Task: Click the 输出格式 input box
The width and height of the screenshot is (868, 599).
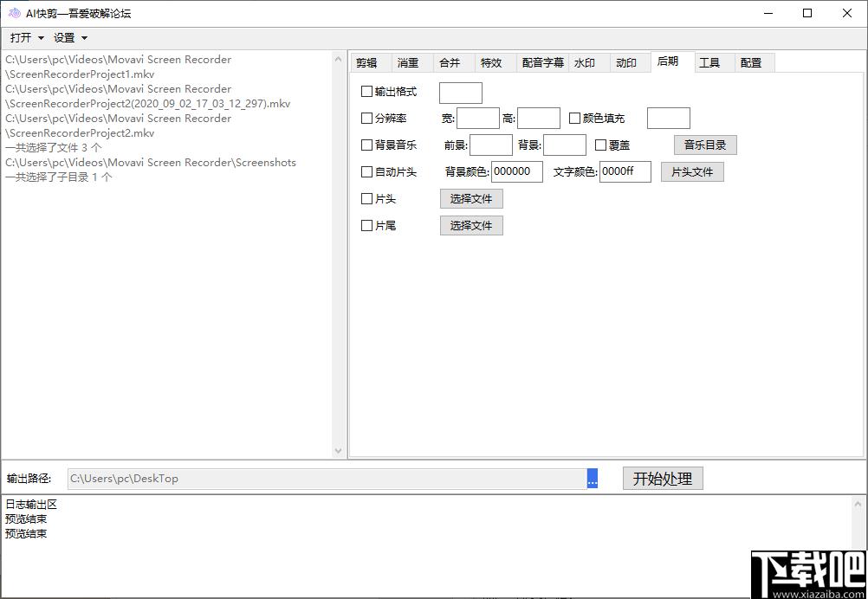Action: click(x=461, y=93)
